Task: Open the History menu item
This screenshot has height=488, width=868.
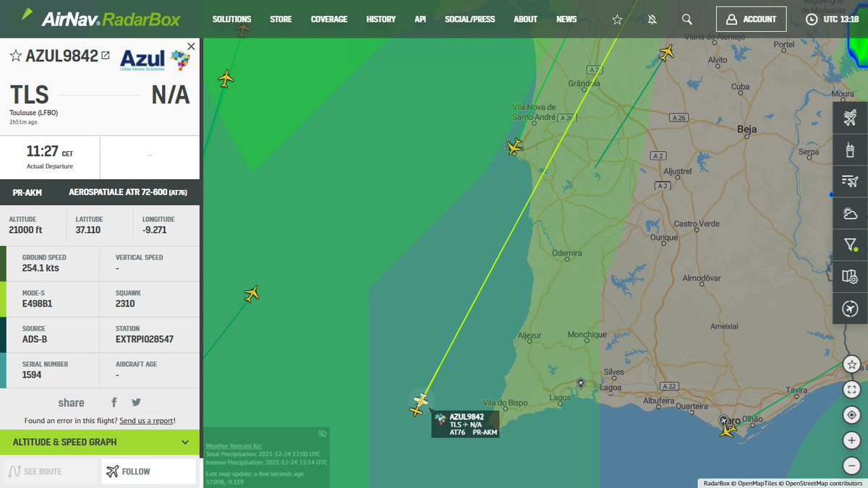Action: 381,20
